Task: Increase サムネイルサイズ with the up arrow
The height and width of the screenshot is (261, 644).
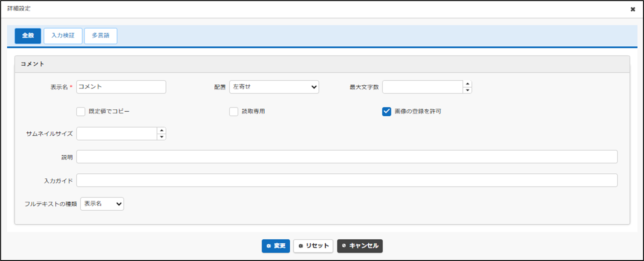Action: tap(161, 130)
